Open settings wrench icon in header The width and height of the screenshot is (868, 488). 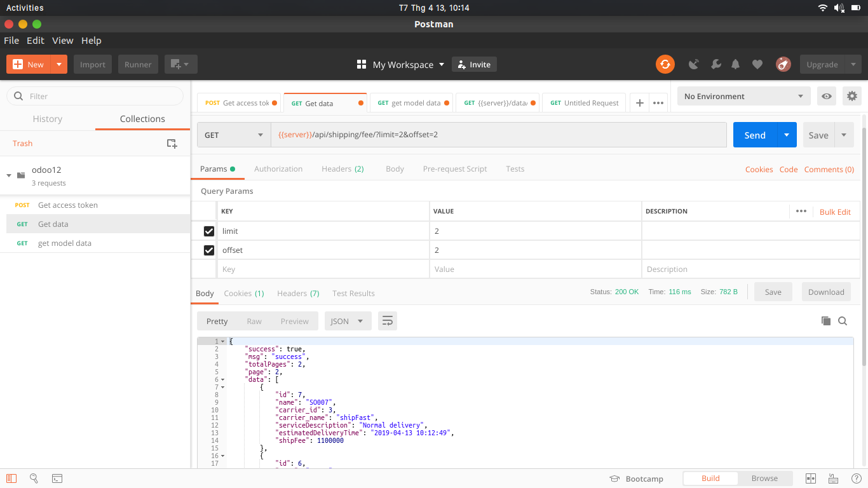point(715,64)
